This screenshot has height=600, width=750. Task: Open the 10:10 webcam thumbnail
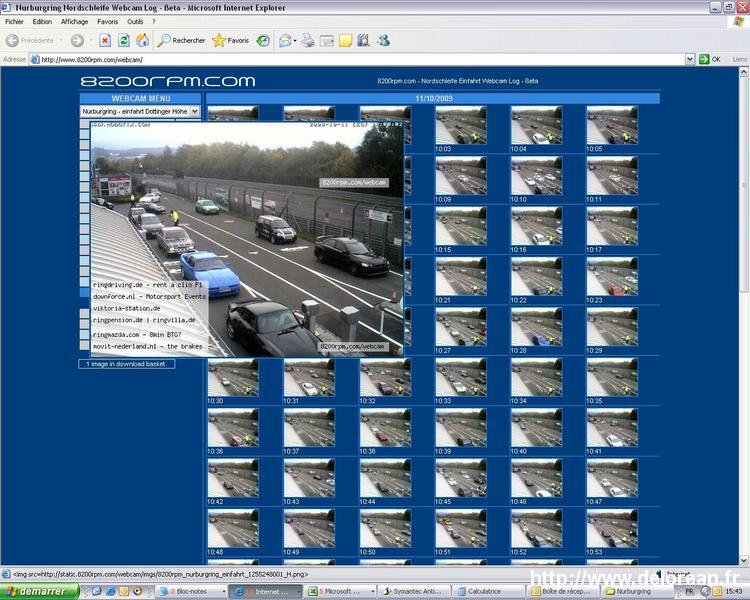[x=536, y=176]
